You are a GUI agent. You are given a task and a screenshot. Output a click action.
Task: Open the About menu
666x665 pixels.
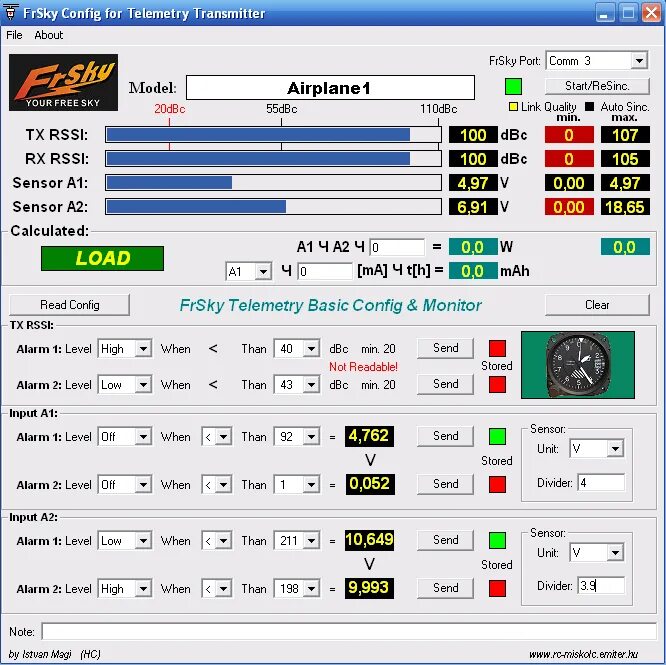click(48, 35)
